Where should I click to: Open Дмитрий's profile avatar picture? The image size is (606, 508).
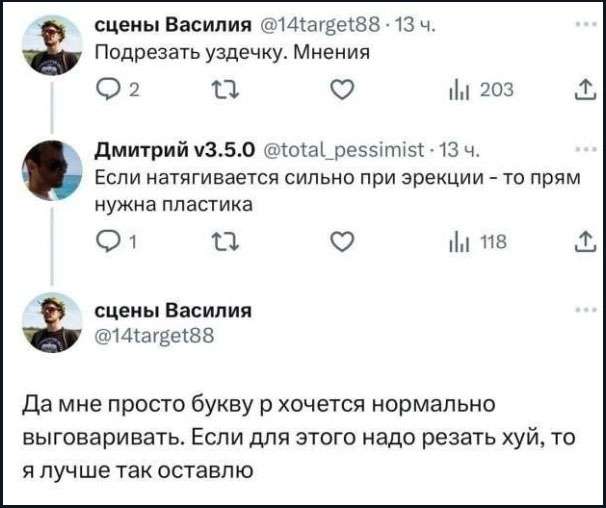tap(47, 167)
